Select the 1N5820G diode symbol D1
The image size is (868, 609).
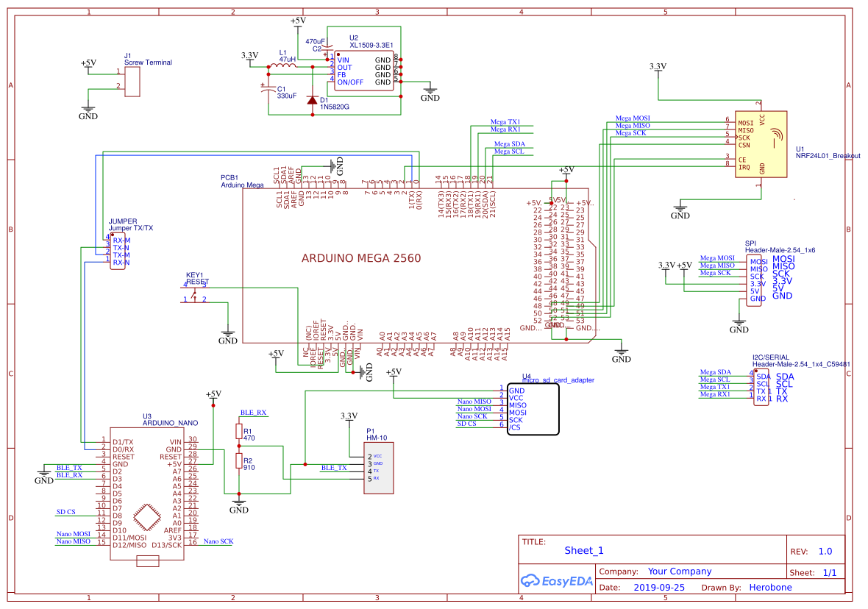[310, 99]
